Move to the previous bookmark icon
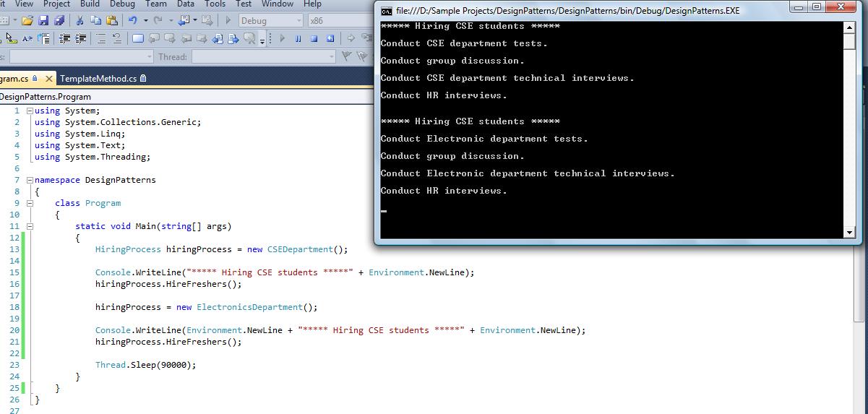Screen dimensions: 868x414 (154, 38)
